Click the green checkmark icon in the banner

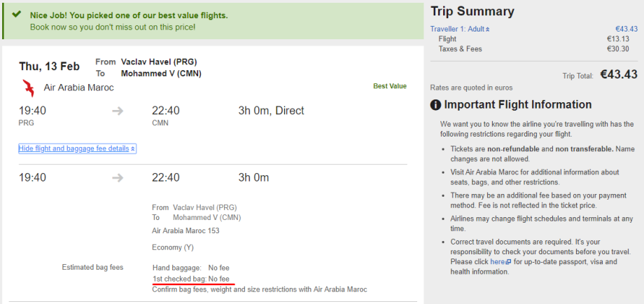tap(16, 15)
